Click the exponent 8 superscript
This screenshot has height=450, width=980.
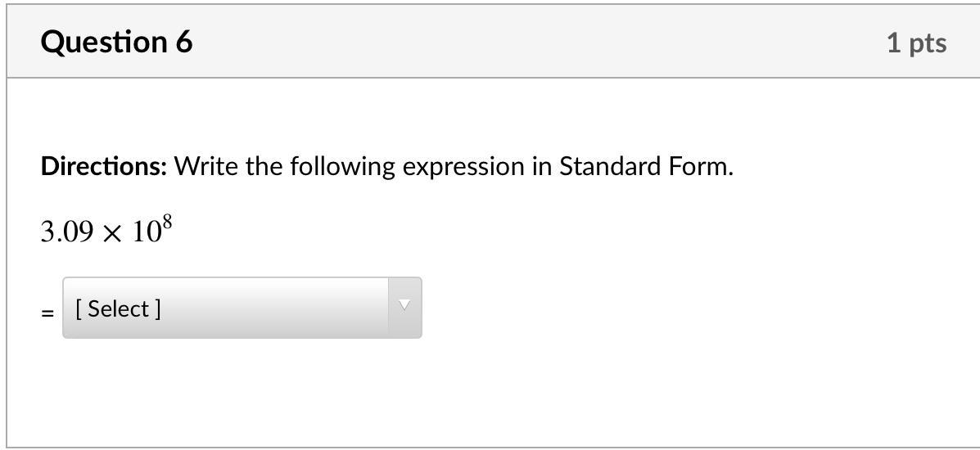(x=166, y=223)
